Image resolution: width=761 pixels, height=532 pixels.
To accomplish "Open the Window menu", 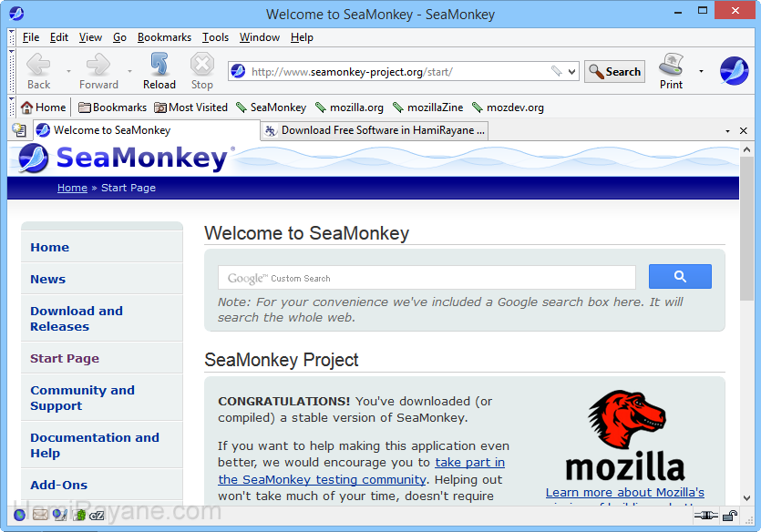I will pyautogui.click(x=260, y=37).
